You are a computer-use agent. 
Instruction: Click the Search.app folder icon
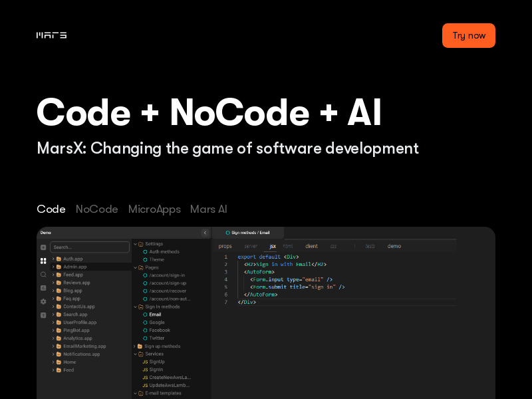coord(59,315)
